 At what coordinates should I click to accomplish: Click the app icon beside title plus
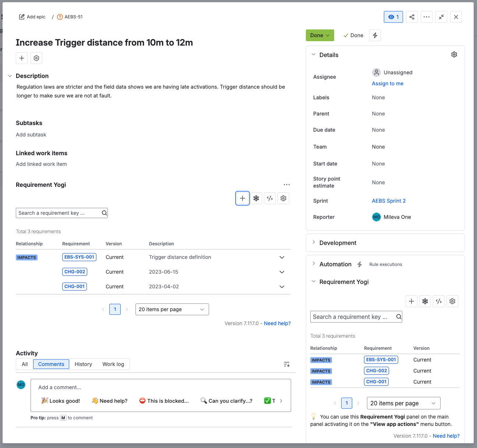36,58
